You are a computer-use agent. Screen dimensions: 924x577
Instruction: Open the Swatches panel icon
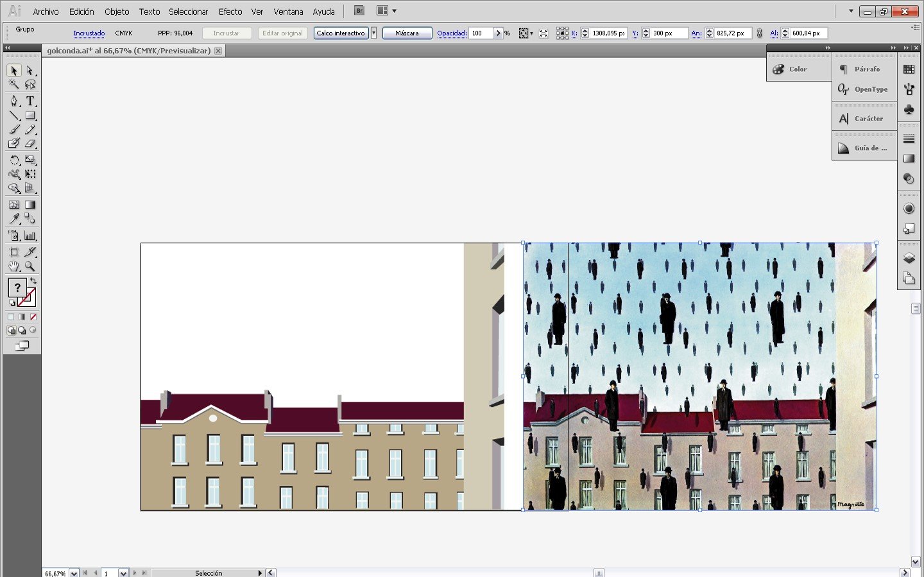[909, 69]
